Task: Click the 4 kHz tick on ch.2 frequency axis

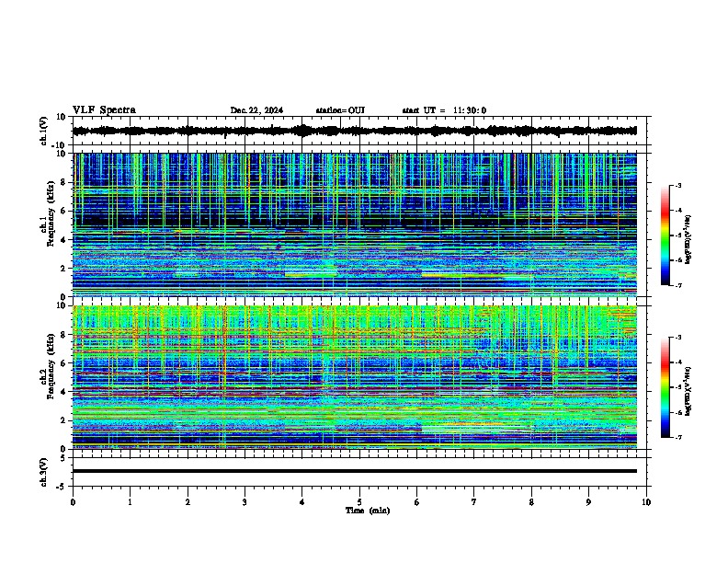Action: click(63, 392)
